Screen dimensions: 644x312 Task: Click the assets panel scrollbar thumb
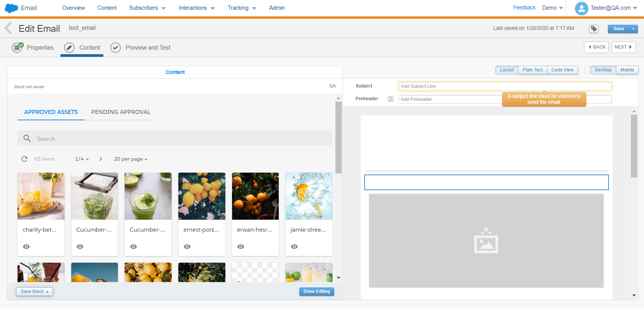tap(338, 138)
